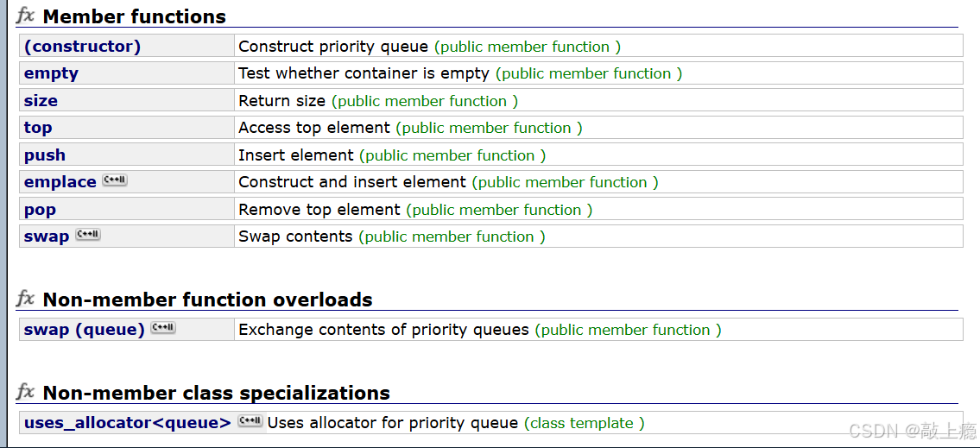
Task: Click the C++11 badge beside swap (queue)
Action: (164, 328)
